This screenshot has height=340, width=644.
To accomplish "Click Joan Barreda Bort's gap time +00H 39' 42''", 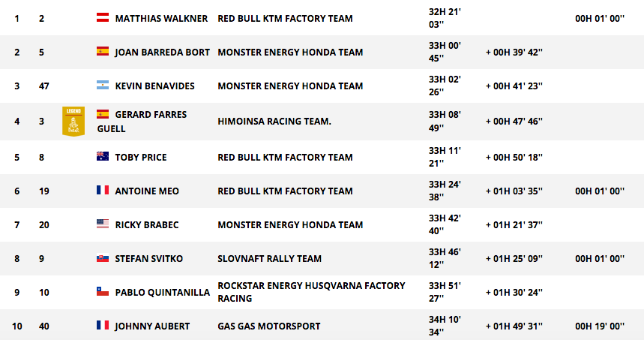I will pyautogui.click(x=514, y=53).
